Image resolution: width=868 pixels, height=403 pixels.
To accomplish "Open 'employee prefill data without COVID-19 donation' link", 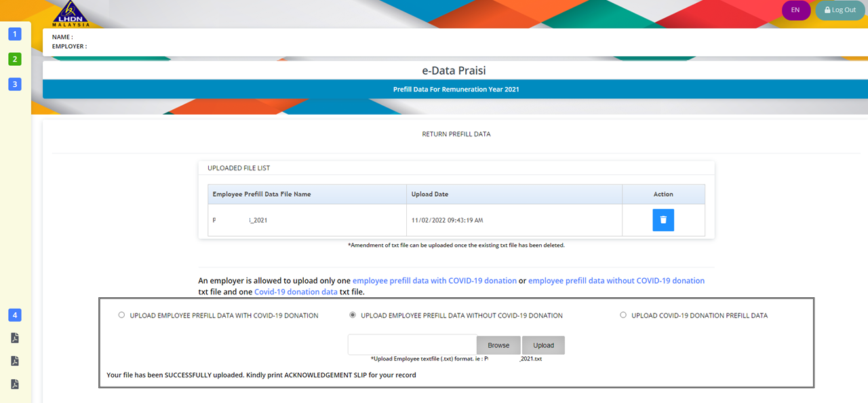I will point(616,280).
